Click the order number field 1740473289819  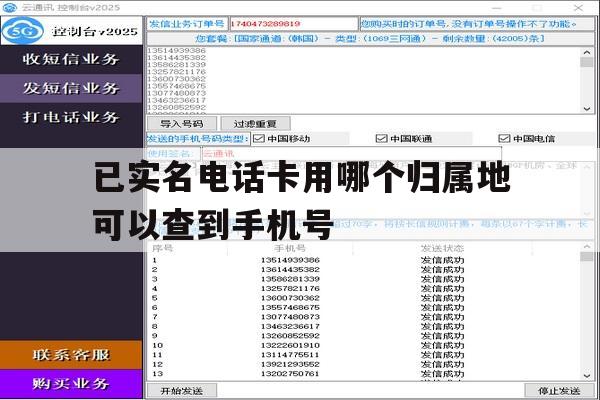293,24
